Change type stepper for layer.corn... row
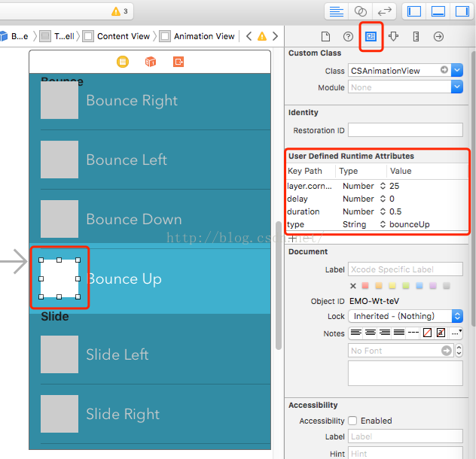Screen dimensions: 476x459 pyautogui.click(x=383, y=186)
